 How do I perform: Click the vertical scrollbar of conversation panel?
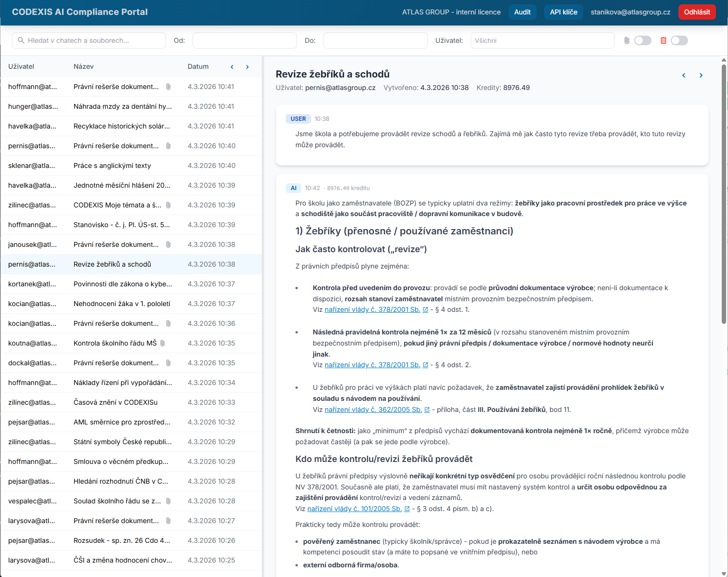pos(724,192)
